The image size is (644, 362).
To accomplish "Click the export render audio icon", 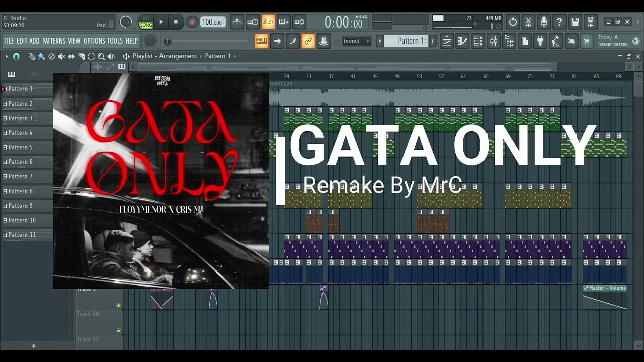I will 591,22.
